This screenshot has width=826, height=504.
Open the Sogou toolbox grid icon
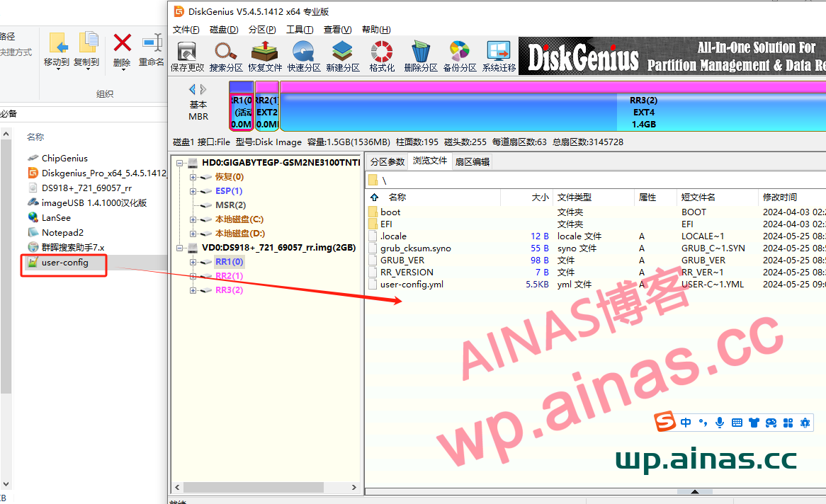click(x=788, y=423)
